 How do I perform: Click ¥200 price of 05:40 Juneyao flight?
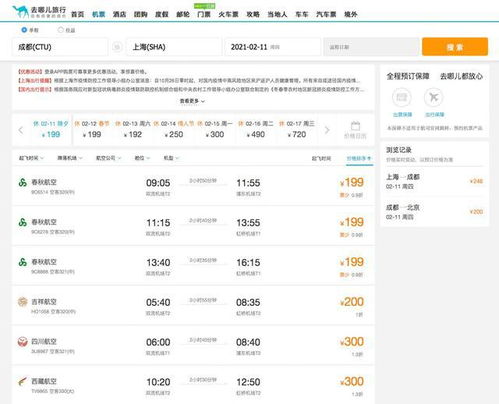[x=352, y=302]
